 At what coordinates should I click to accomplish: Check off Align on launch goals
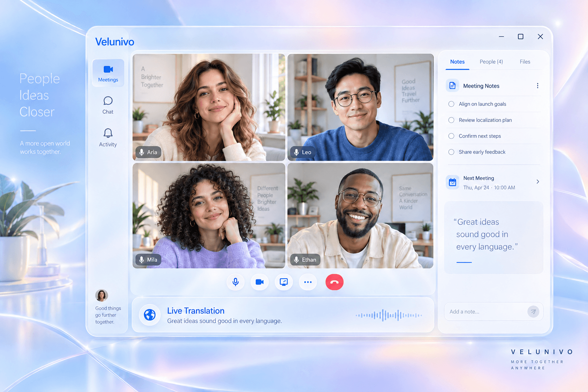(x=451, y=104)
